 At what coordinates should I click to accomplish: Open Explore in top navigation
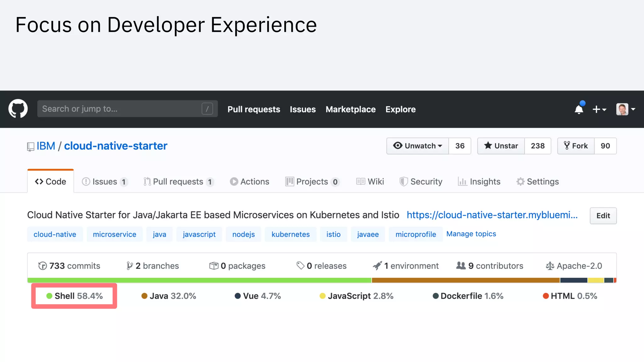click(x=401, y=109)
